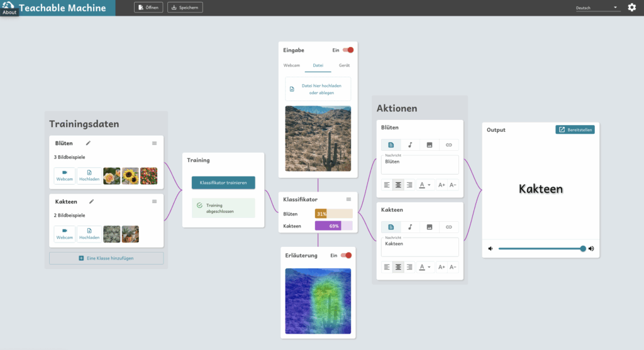Click the pencil icon to rename Kakteen
Viewport: 644px width, 350px height.
pos(91,202)
